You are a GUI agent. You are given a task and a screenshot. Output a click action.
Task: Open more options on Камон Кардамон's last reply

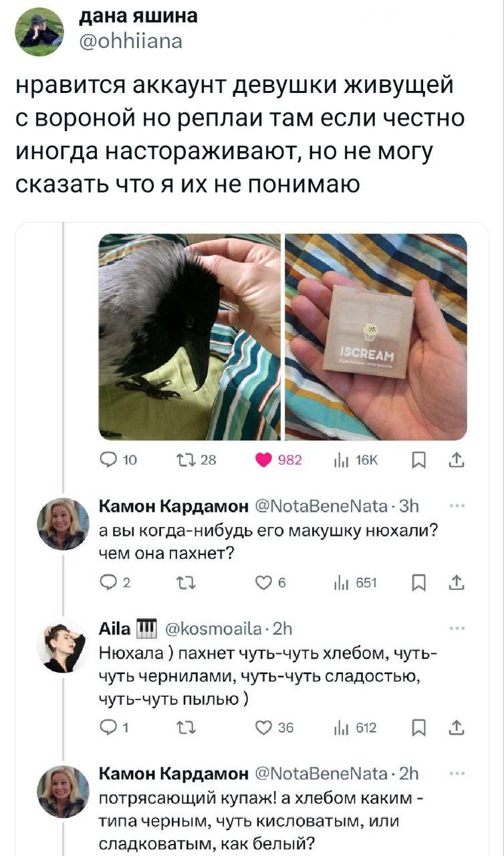(457, 774)
